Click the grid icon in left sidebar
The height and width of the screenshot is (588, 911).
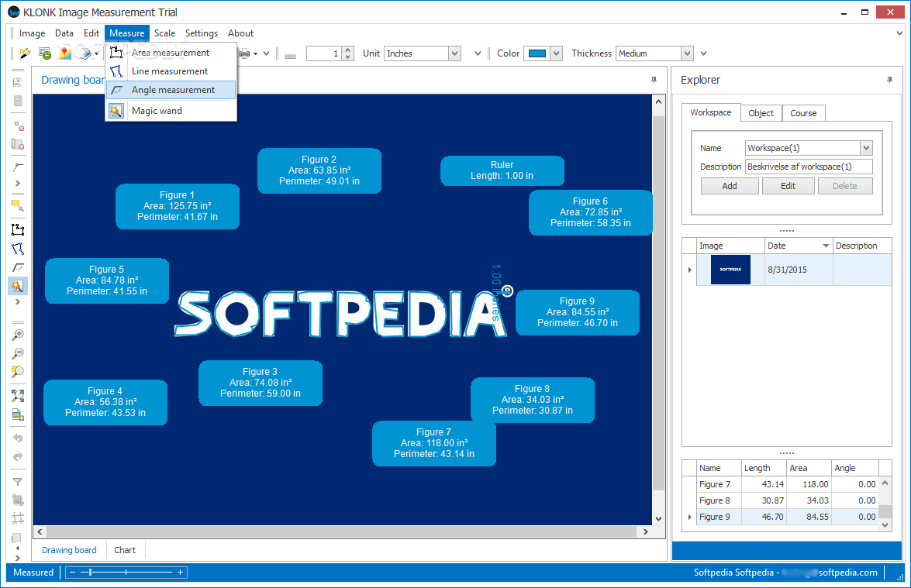tap(18, 518)
